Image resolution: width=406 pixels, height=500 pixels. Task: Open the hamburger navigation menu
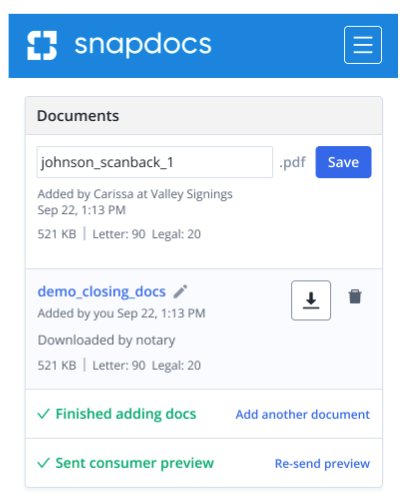(x=363, y=45)
